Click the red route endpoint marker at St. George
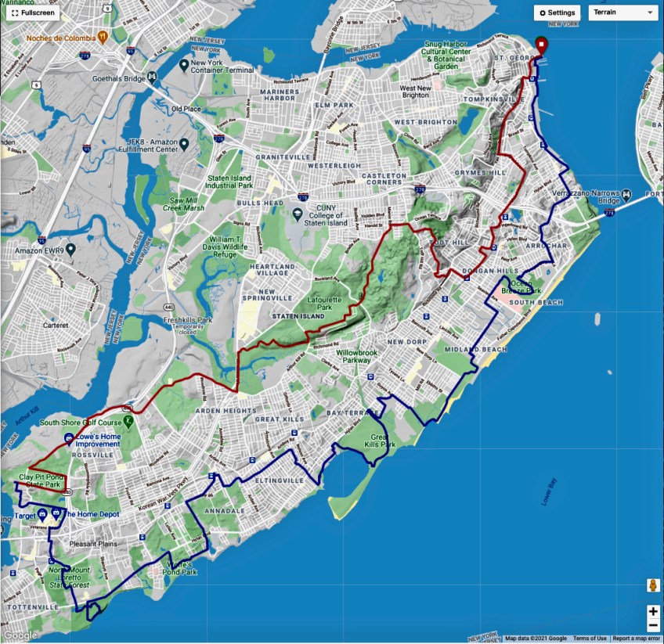664x644 pixels. (540, 45)
